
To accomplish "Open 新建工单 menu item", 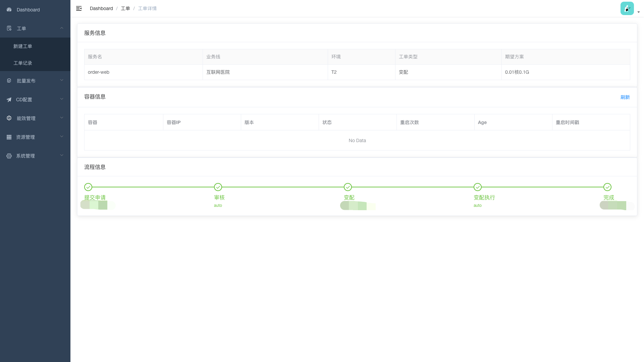I will (x=23, y=46).
